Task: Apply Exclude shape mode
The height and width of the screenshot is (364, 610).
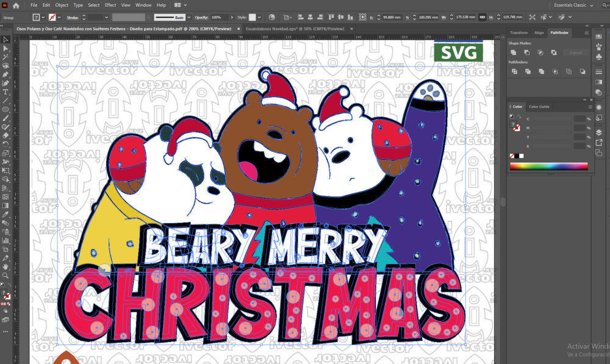Action: coord(554,52)
